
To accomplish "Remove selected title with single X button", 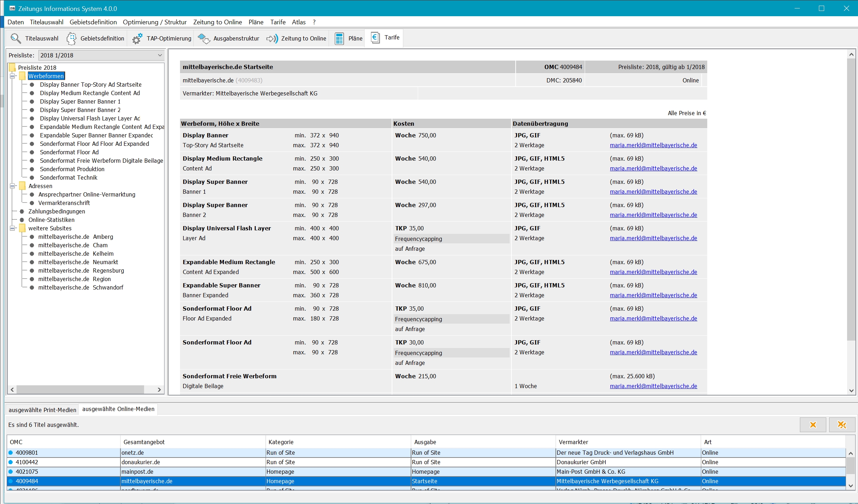I will [x=813, y=425].
